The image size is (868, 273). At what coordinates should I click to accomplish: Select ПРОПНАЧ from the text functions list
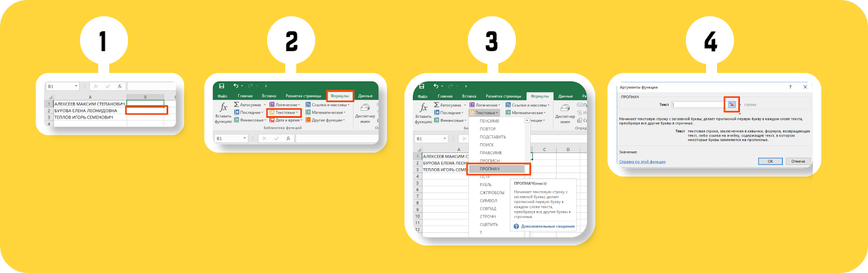point(490,169)
